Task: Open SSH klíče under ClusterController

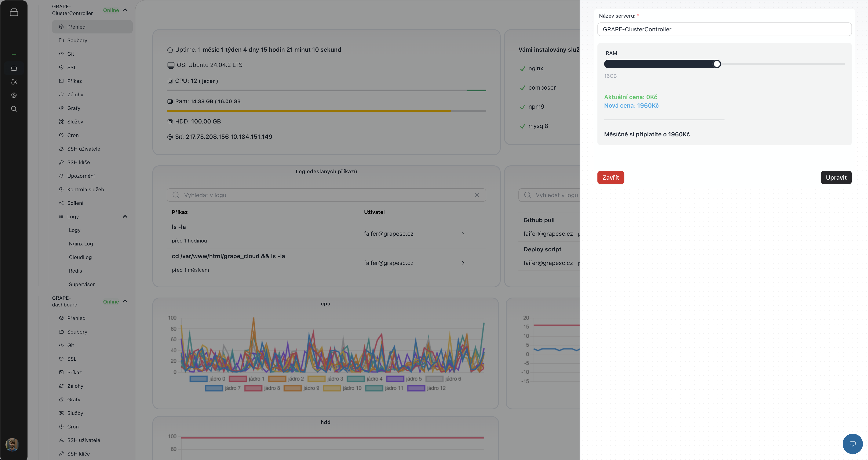Action: 79,162
